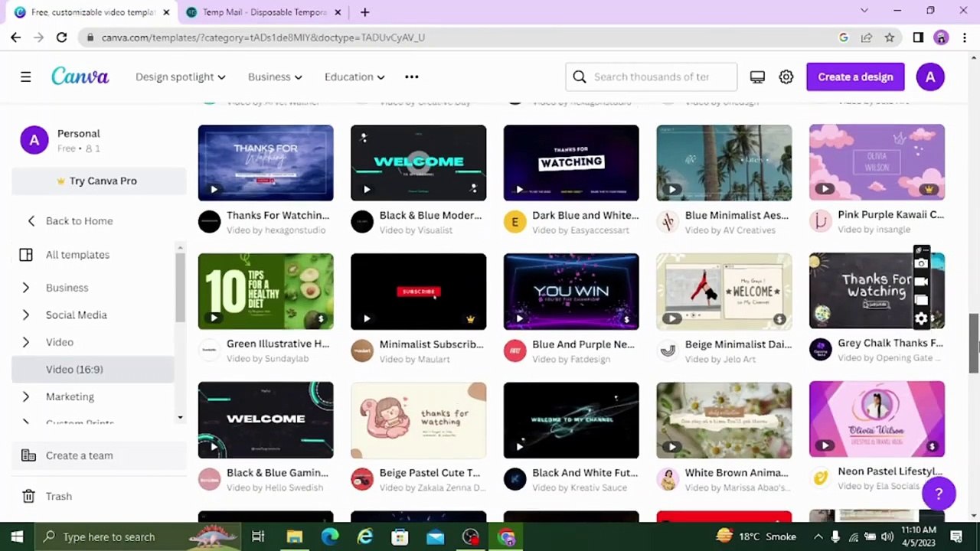The width and height of the screenshot is (980, 551).
Task: Click the Marissa Abao author avatar
Action: click(668, 479)
